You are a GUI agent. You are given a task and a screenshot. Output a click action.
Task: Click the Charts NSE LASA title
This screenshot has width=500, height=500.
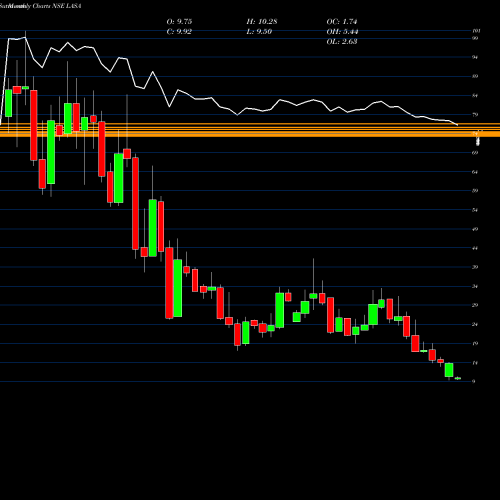pyautogui.click(x=57, y=6)
